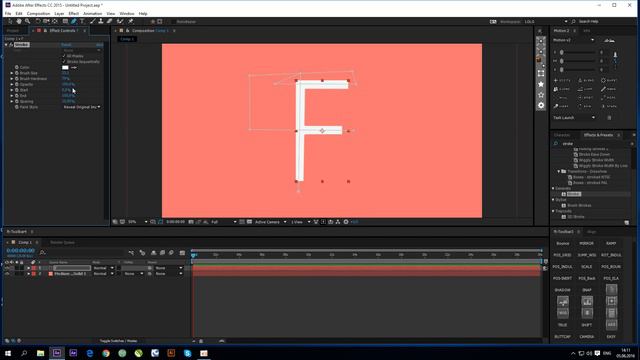The height and width of the screenshot is (360, 640).
Task: Click the Stroke Color white swatch
Action: [x=65, y=67]
